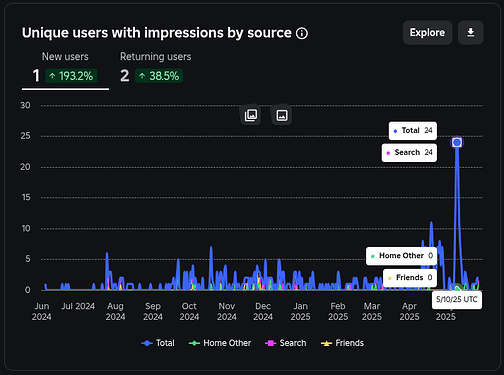Click the copy image icon above chart

[251, 115]
